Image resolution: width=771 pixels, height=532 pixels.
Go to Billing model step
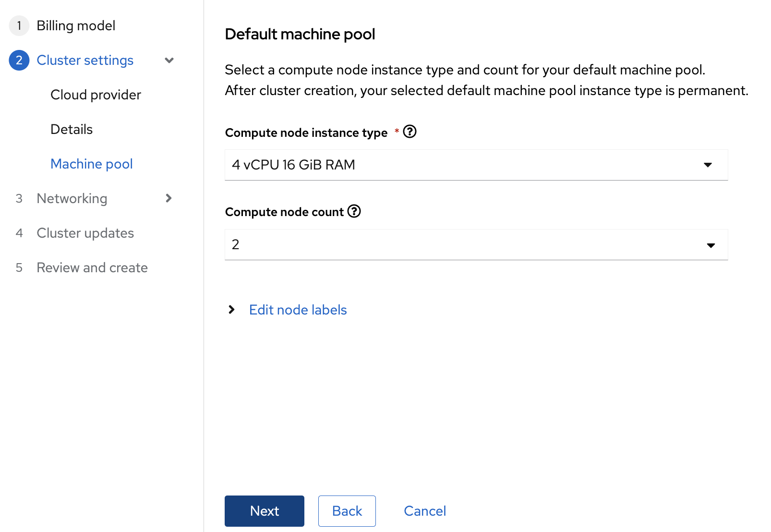(76, 25)
